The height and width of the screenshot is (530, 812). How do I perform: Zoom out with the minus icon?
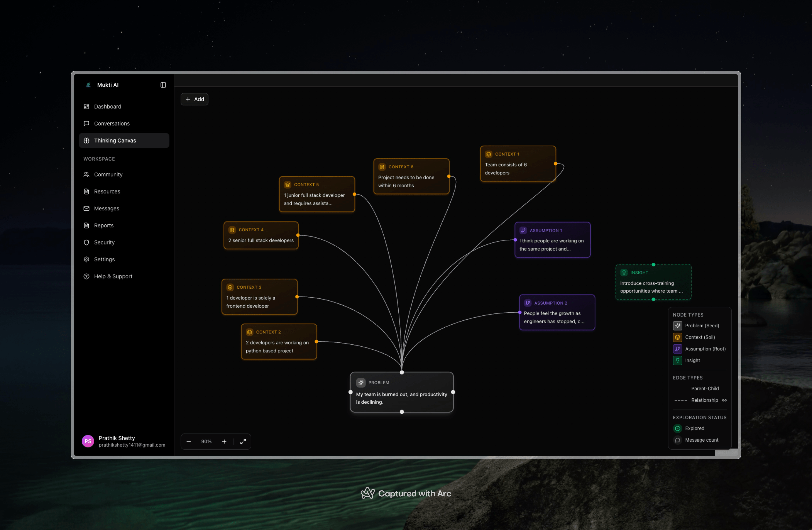(x=189, y=441)
